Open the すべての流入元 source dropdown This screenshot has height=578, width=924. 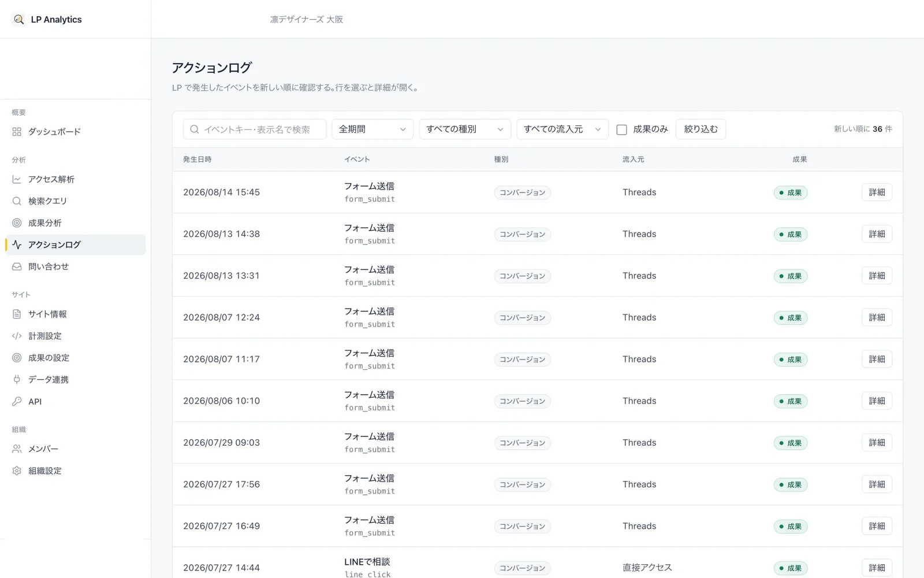coord(562,129)
